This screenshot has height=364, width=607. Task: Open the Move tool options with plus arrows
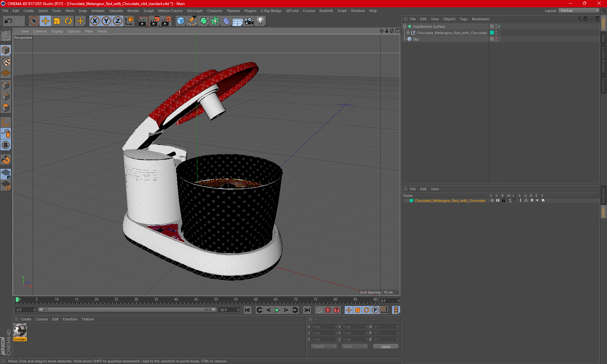(x=80, y=21)
